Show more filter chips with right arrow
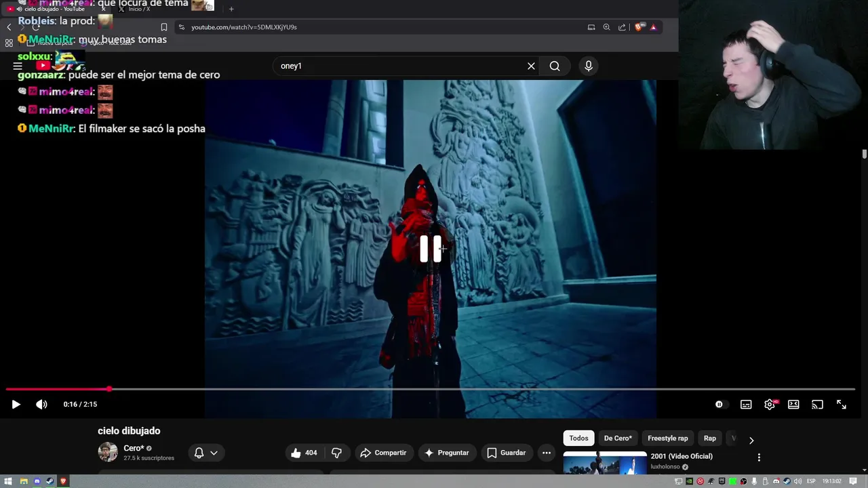 751,440
